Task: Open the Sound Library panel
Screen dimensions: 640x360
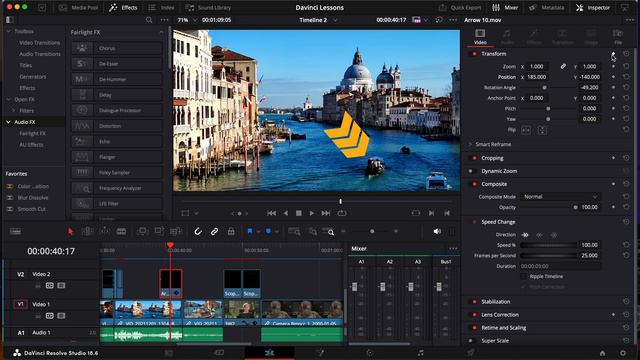Action: [x=208, y=7]
